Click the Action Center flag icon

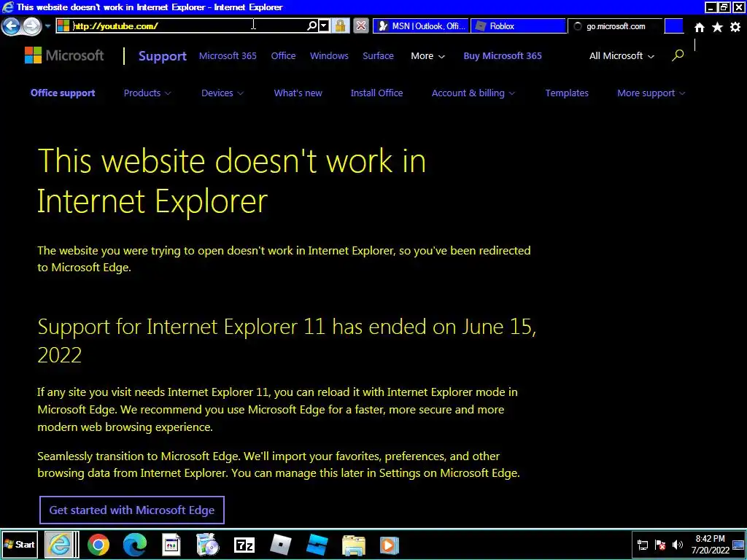660,545
